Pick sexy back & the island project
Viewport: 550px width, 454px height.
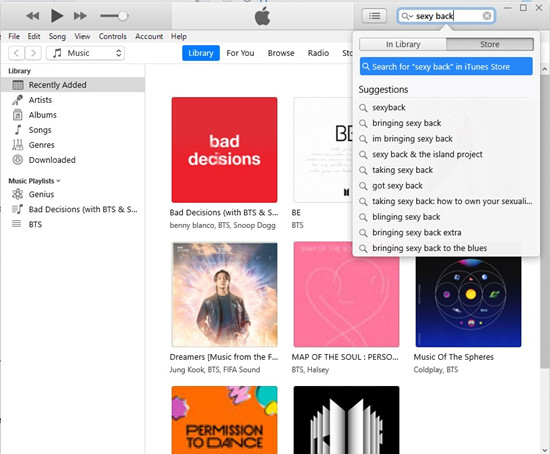(x=445, y=154)
